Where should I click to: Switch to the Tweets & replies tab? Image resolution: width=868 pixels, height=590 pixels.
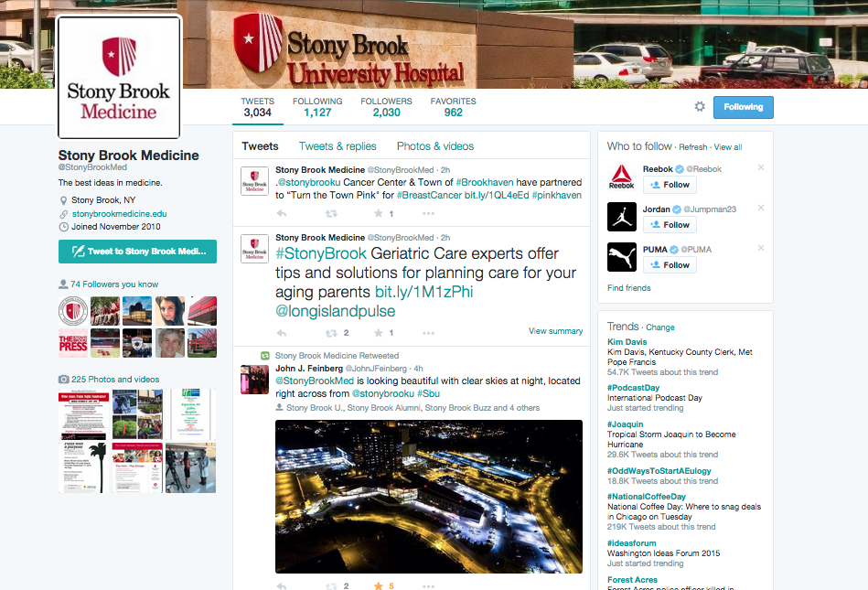pyautogui.click(x=338, y=146)
